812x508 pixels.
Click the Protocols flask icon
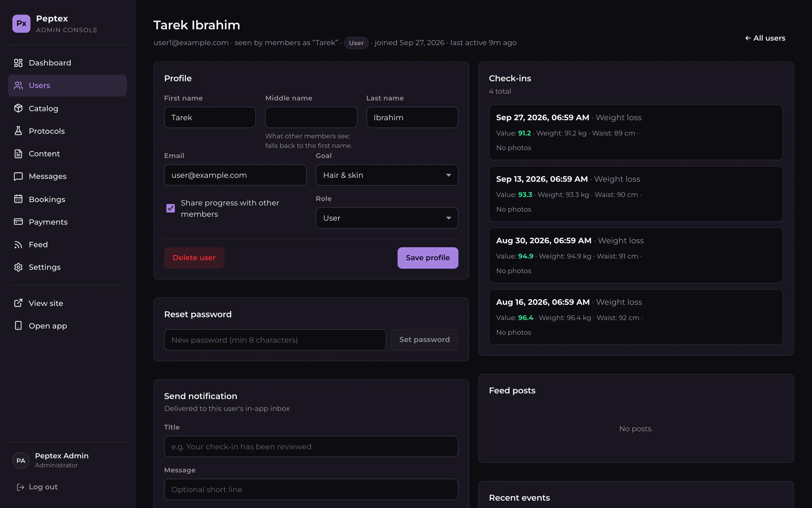pyautogui.click(x=18, y=131)
